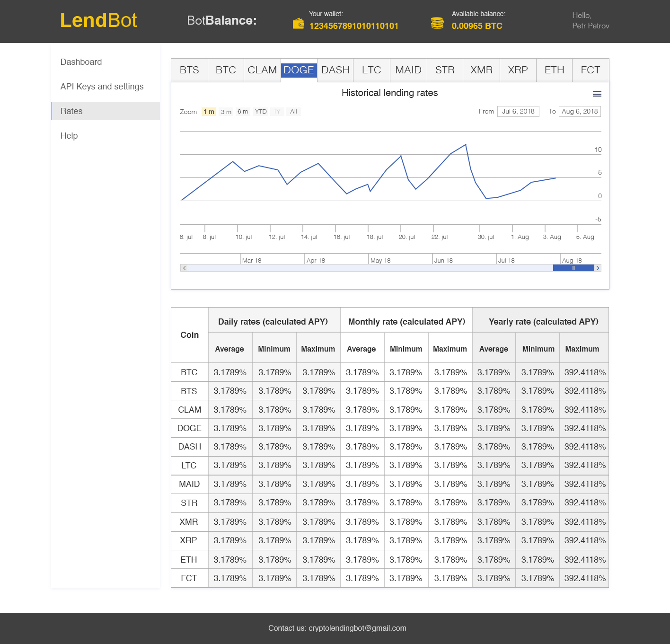670x644 pixels.
Task: Go to API Keys and settings
Action: point(102,87)
